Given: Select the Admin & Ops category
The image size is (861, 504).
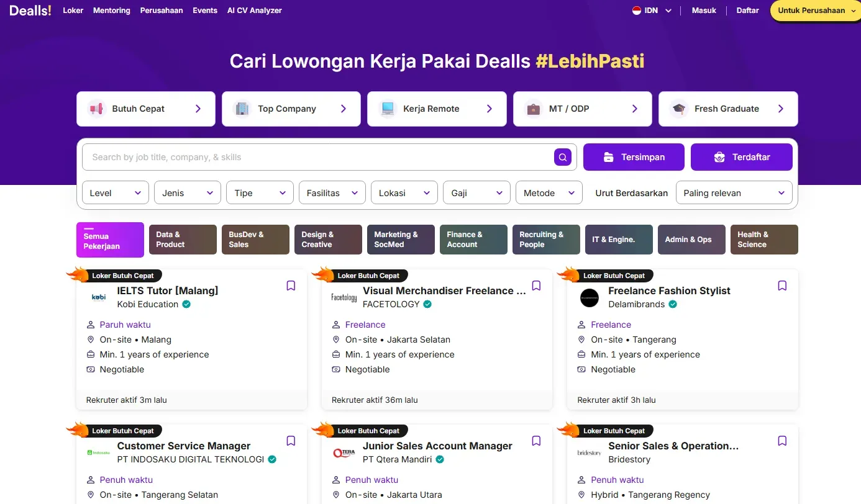Looking at the screenshot, I should click(691, 240).
